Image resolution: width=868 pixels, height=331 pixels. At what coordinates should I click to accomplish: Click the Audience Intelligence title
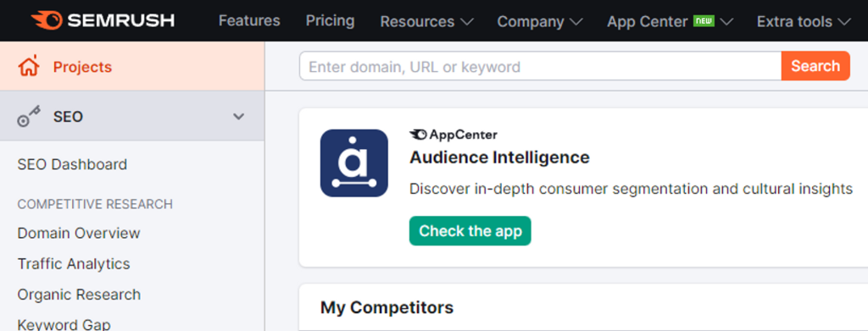[x=499, y=157]
